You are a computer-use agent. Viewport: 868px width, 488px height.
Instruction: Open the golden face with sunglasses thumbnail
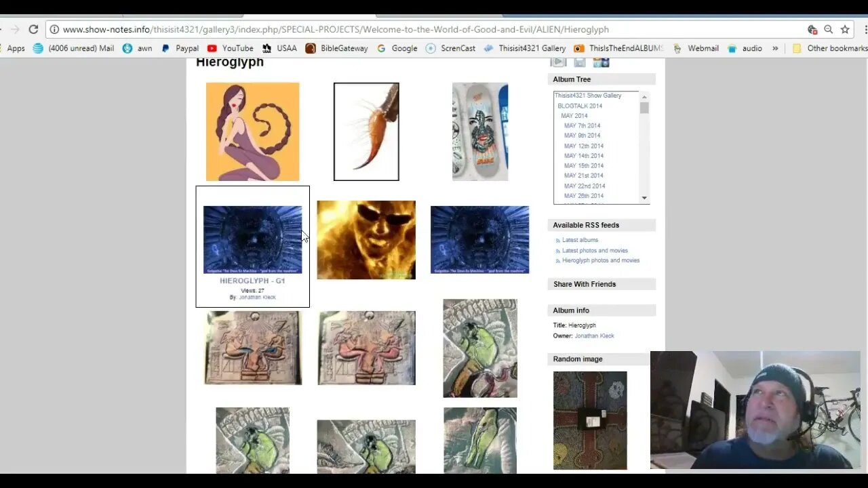tap(366, 240)
